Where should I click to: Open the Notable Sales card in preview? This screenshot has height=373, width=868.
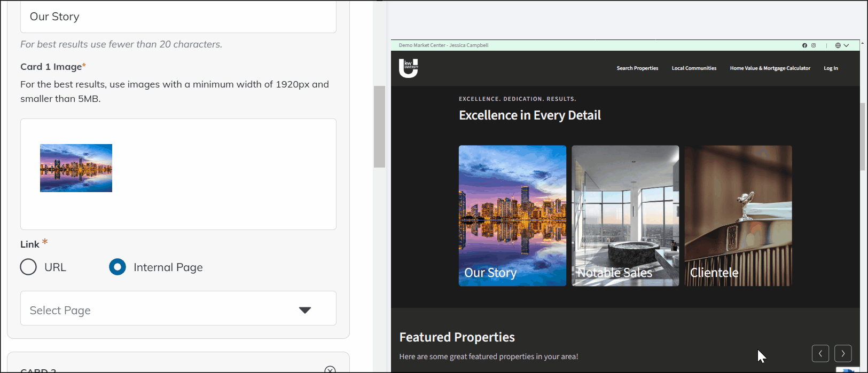pos(625,216)
